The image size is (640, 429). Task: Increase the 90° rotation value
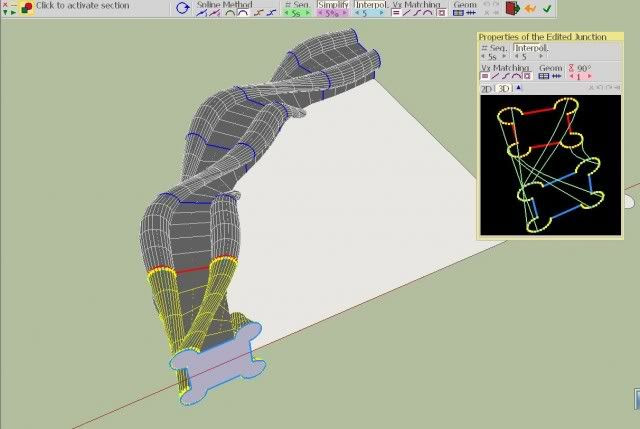[x=589, y=76]
